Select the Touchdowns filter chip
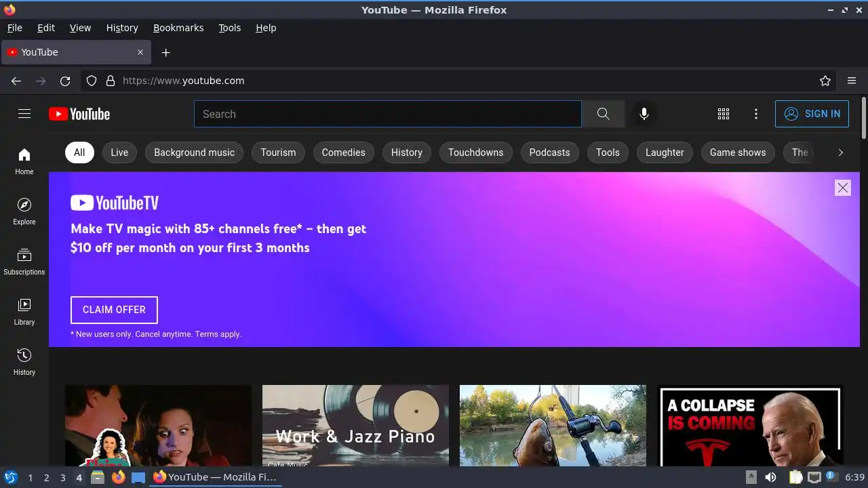This screenshot has height=488, width=868. [x=475, y=152]
